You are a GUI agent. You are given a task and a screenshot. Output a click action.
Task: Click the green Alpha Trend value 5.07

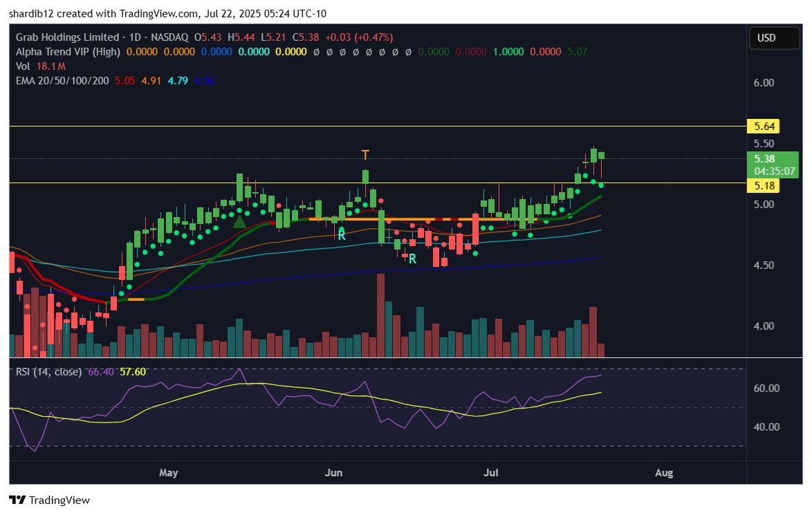(x=577, y=52)
